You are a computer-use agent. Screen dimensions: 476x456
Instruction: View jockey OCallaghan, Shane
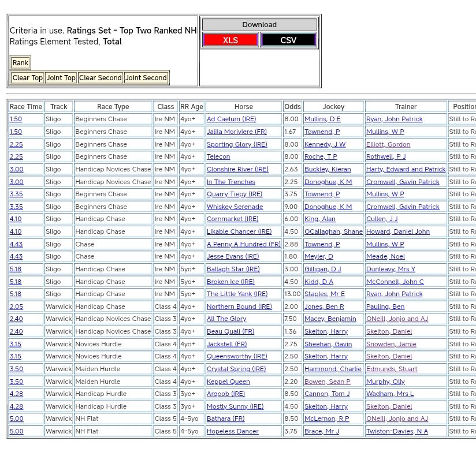pyautogui.click(x=333, y=232)
